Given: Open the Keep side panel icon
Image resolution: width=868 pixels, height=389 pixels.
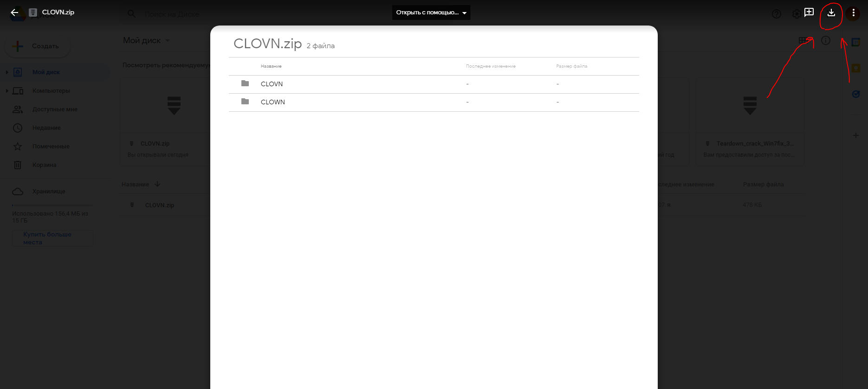Looking at the screenshot, I should 856,68.
